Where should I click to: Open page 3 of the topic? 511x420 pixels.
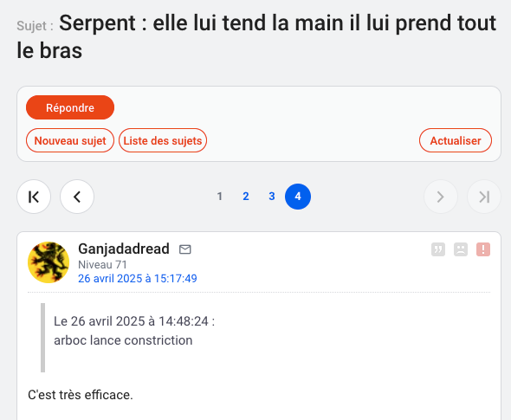pyautogui.click(x=272, y=197)
